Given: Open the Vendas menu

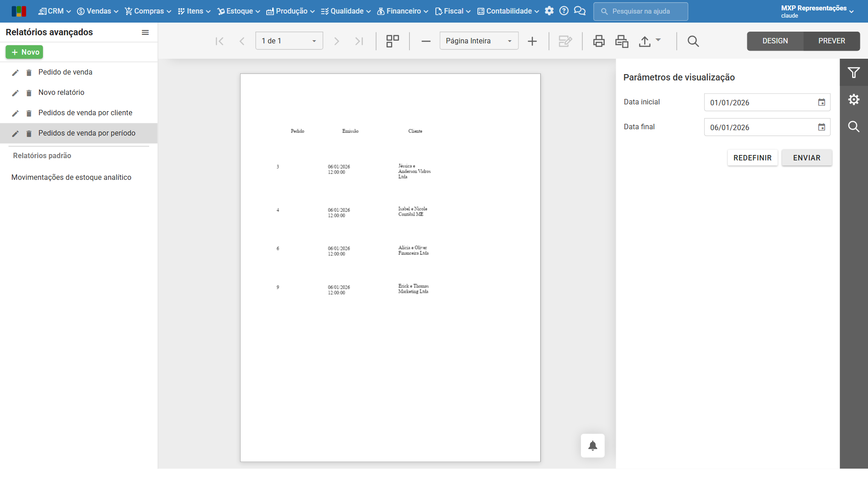Looking at the screenshot, I should pos(98,11).
